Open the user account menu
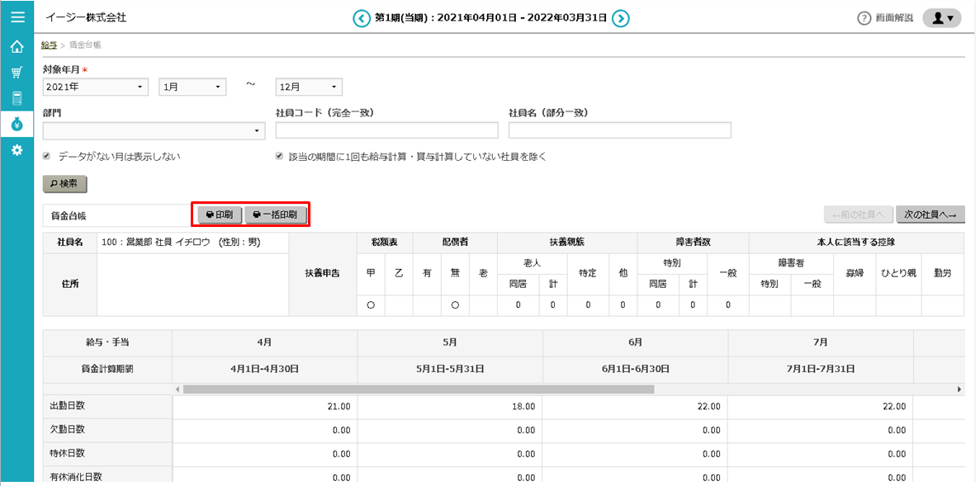 (941, 18)
